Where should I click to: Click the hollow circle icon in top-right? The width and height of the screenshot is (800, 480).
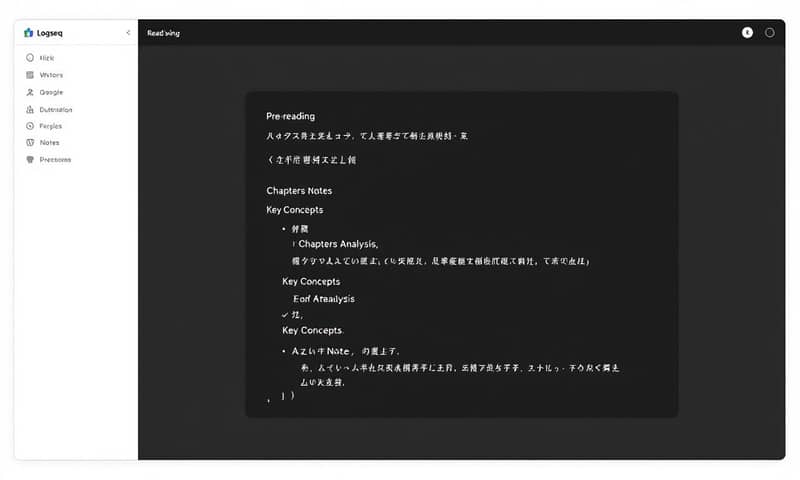tap(769, 33)
